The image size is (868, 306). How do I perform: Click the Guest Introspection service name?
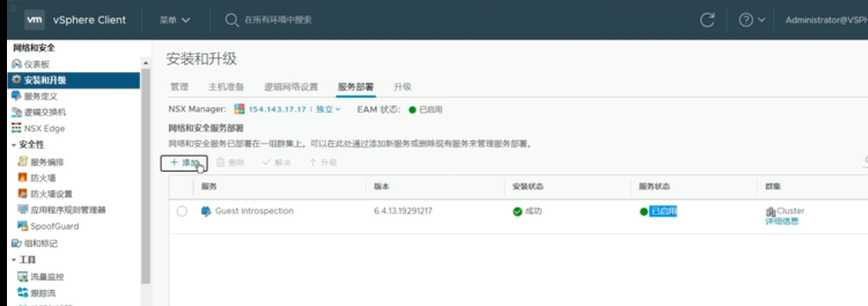coord(254,211)
